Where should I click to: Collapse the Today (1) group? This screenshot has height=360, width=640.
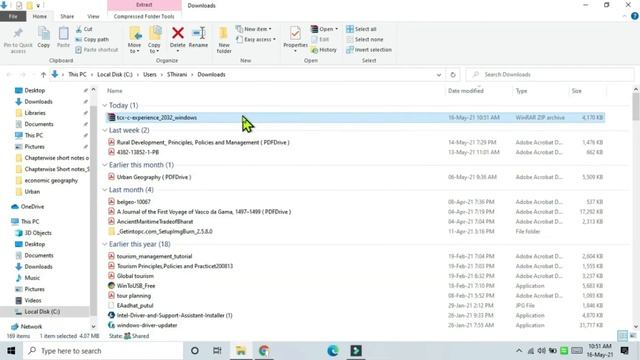[x=104, y=106]
